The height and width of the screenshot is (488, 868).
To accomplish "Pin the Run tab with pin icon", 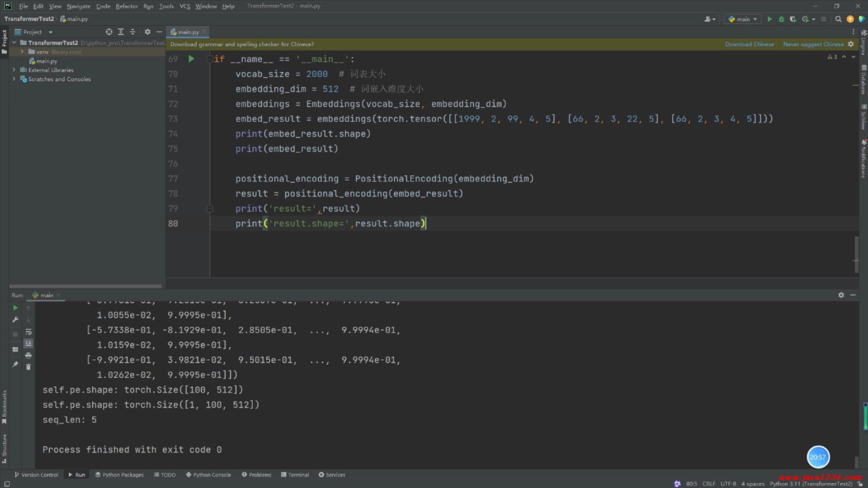I will [15, 364].
